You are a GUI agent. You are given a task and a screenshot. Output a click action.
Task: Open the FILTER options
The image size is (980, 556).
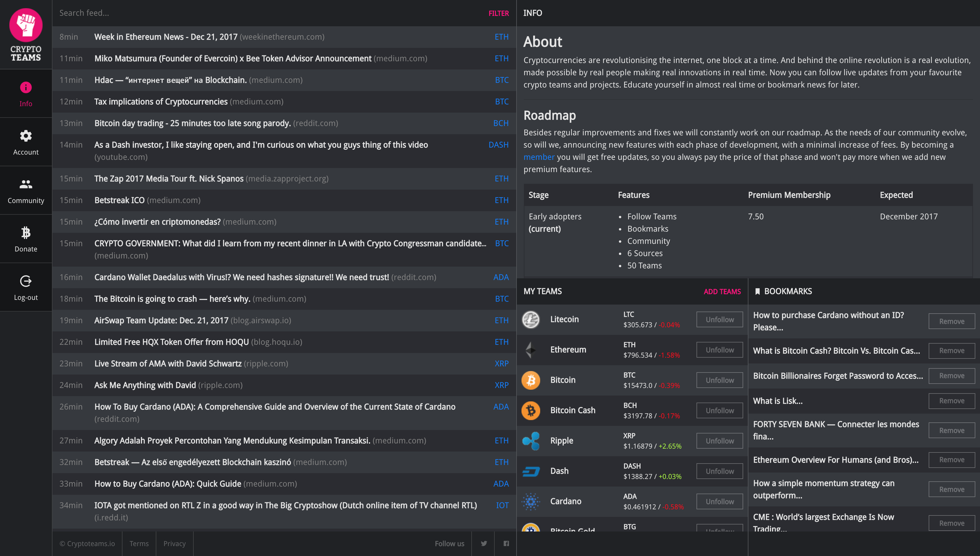tap(498, 13)
